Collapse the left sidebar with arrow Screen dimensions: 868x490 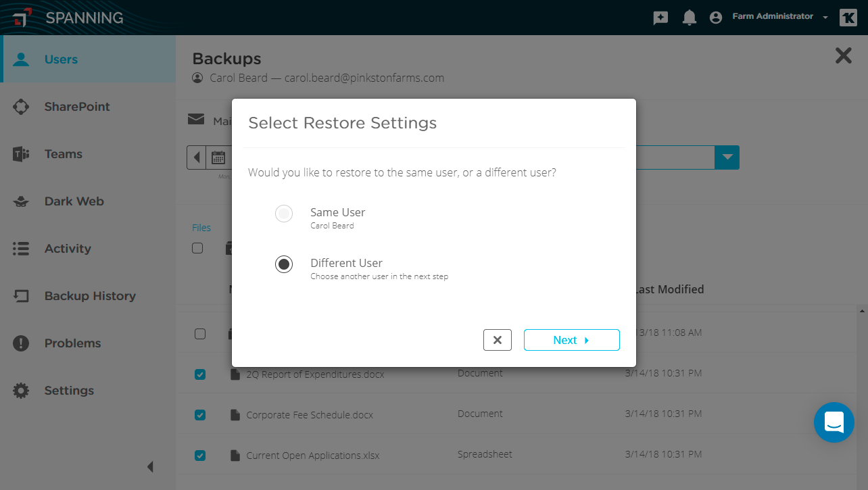pyautogui.click(x=150, y=466)
